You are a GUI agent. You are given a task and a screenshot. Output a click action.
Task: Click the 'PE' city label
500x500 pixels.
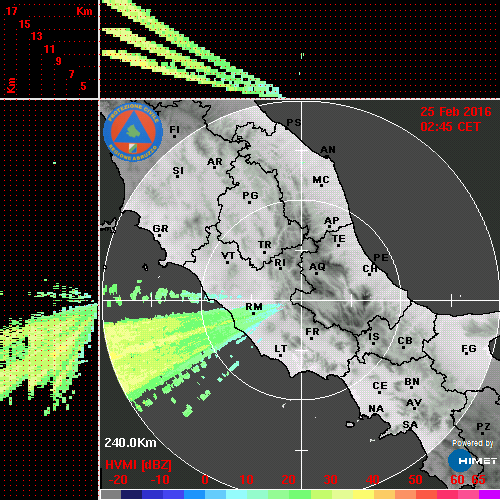pyautogui.click(x=381, y=258)
